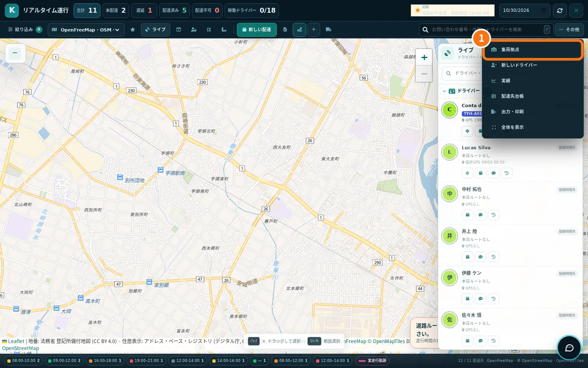Click the 新しい配達 button
This screenshot has width=588, height=368.
click(257, 30)
